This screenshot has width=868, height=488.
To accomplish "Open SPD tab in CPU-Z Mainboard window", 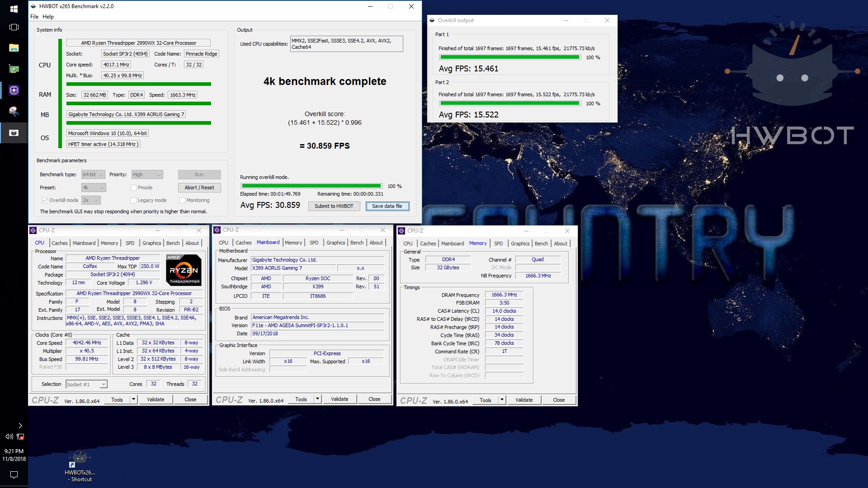I will [314, 243].
